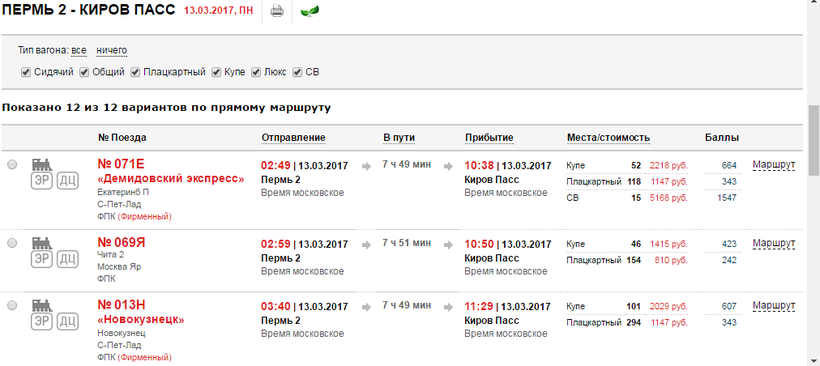Click the locomotive icon of train 069Я

click(42, 243)
